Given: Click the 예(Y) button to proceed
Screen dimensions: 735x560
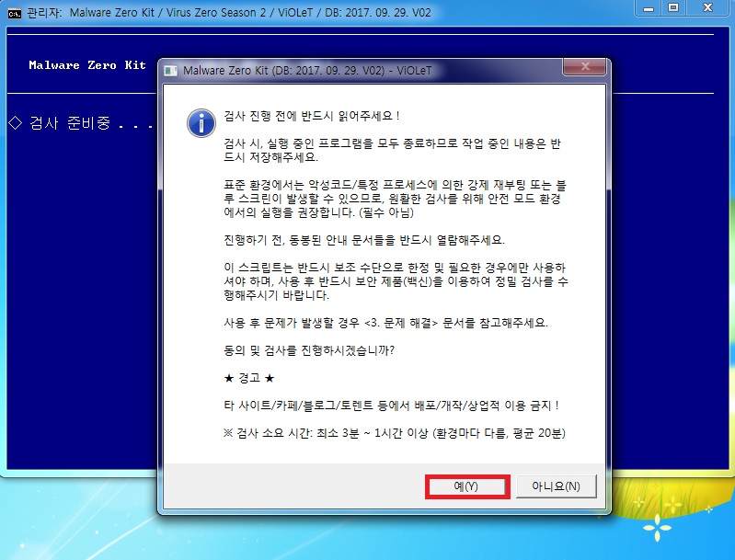Looking at the screenshot, I should coord(467,486).
